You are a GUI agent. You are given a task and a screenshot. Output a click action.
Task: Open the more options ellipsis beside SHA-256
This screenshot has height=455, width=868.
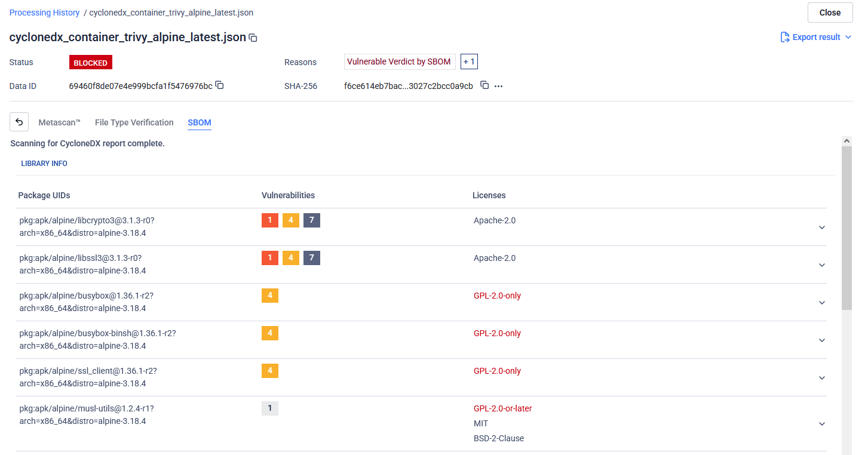click(498, 86)
